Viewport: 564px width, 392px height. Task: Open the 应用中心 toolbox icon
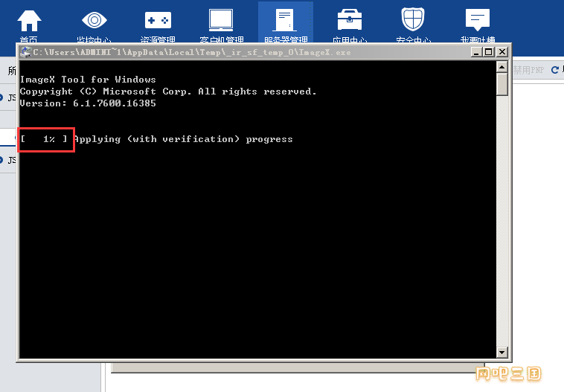(x=350, y=20)
